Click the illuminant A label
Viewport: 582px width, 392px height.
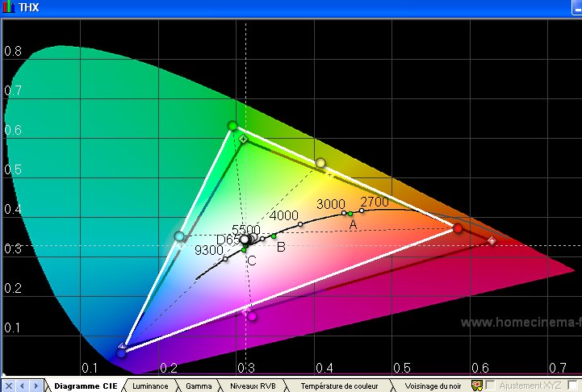coord(353,224)
